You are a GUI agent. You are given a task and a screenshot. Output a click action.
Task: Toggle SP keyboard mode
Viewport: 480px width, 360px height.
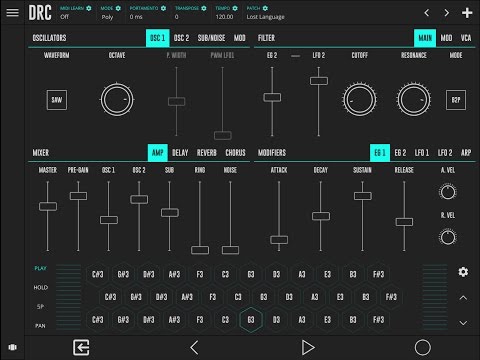tap(40, 307)
